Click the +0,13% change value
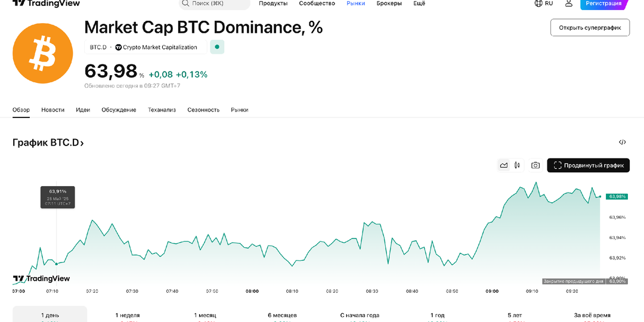 [191, 75]
